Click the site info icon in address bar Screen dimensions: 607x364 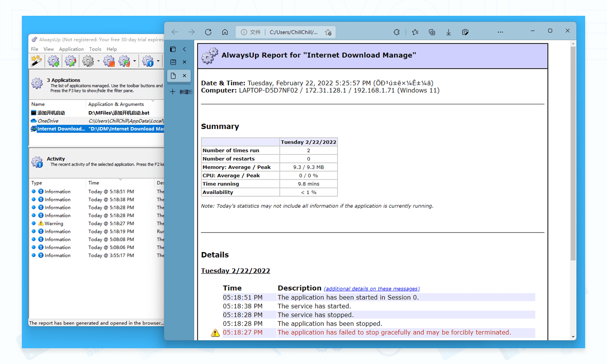244,32
